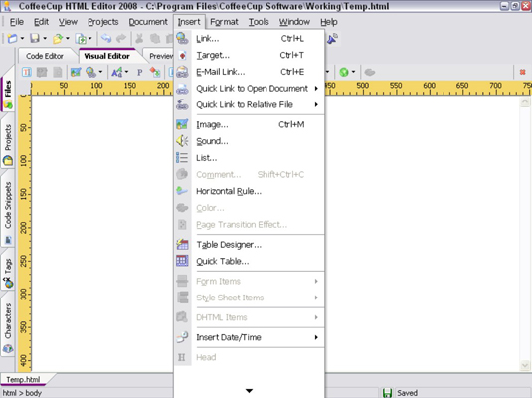Click the New Document toolbar icon
Viewport: 532px width, 398px height.
(x=12, y=39)
